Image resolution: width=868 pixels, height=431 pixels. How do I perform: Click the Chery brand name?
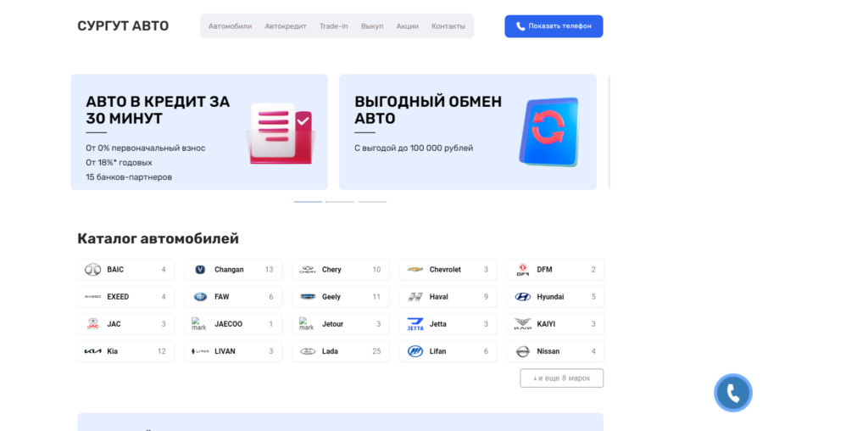pos(331,270)
